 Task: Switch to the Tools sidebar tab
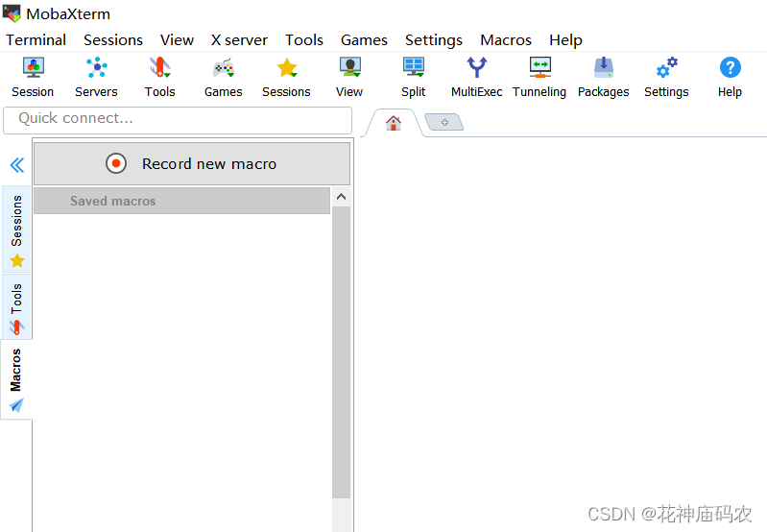tap(16, 306)
